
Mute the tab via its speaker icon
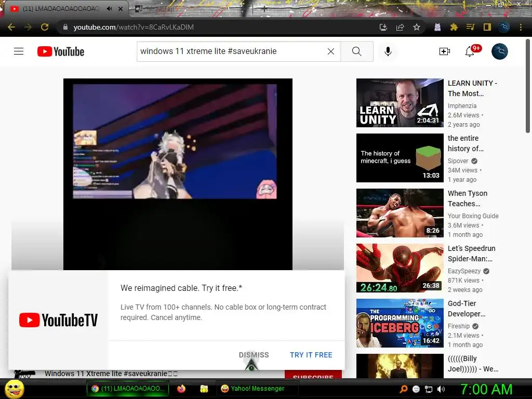(109, 8)
